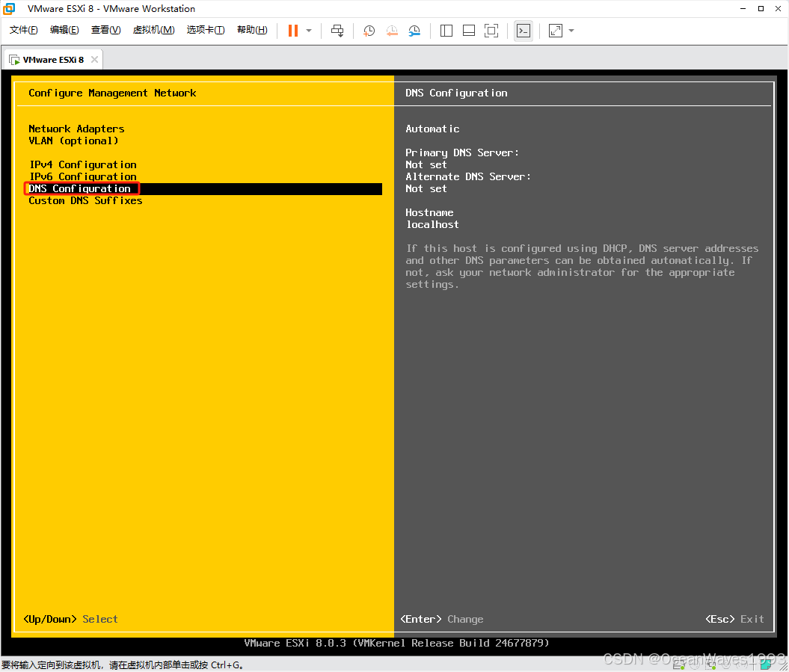Select Custom DNS Suffixes entry

coord(85,200)
